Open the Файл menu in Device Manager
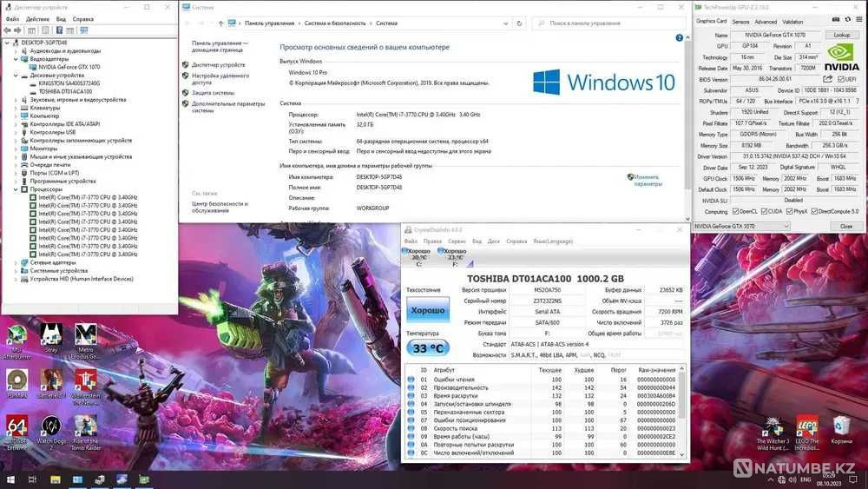The height and width of the screenshot is (489, 868). (x=12, y=19)
